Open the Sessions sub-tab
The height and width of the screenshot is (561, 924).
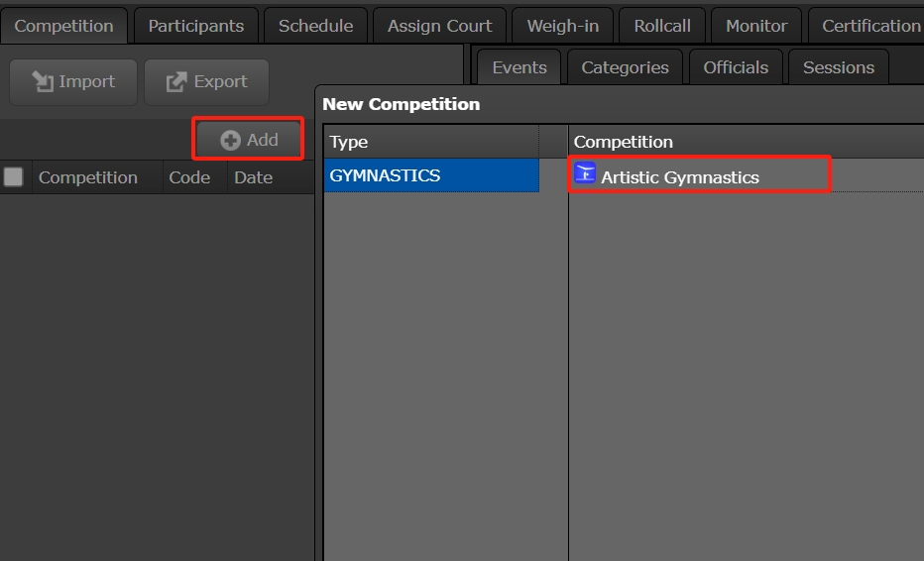click(x=839, y=67)
